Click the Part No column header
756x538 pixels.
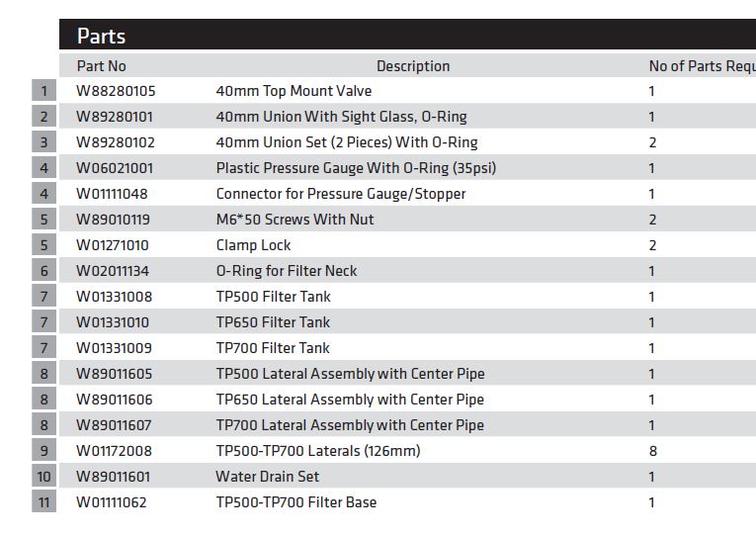(x=101, y=66)
